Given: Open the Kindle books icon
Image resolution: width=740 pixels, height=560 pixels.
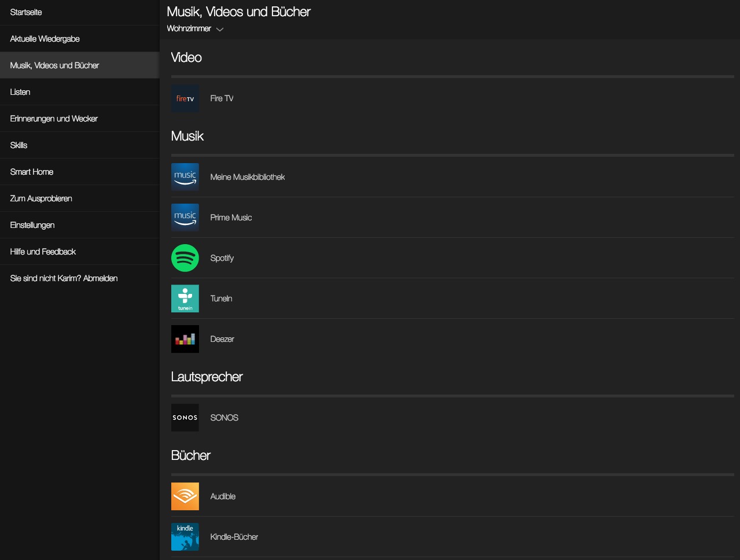Looking at the screenshot, I should click(185, 537).
